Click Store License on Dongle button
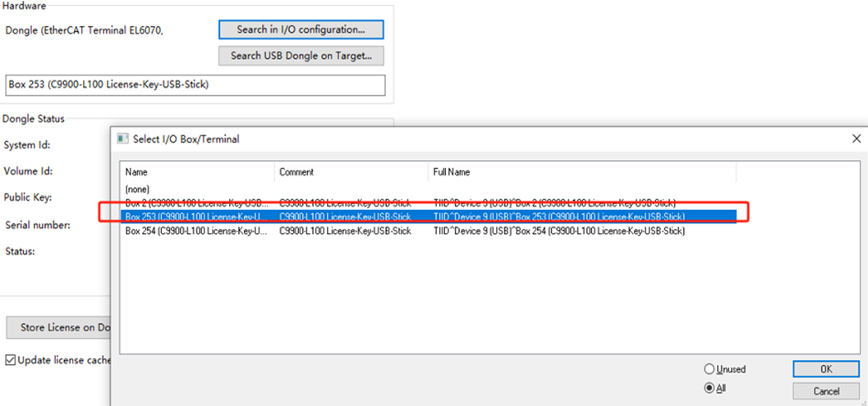Screen dimensions: 868x406 [58, 327]
